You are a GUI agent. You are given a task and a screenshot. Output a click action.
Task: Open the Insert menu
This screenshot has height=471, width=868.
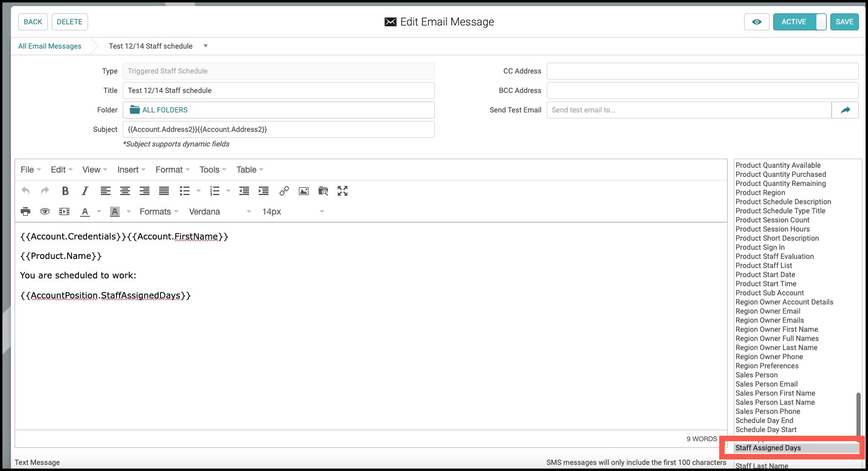coord(132,170)
